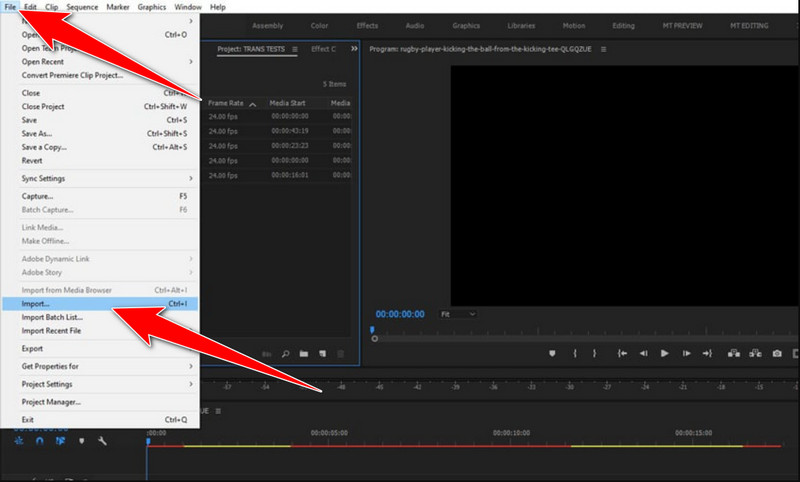
Task: Switch to the Audio workspace
Action: tap(415, 26)
